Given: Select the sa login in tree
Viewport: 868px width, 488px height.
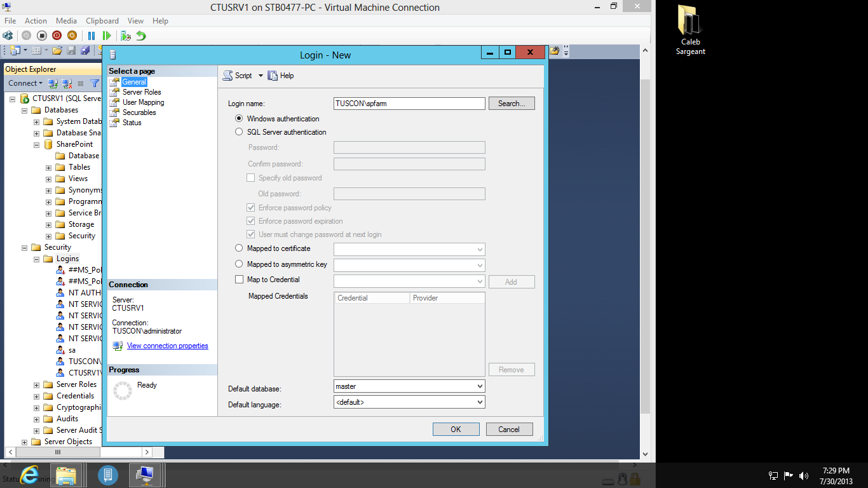Looking at the screenshot, I should pos(72,350).
